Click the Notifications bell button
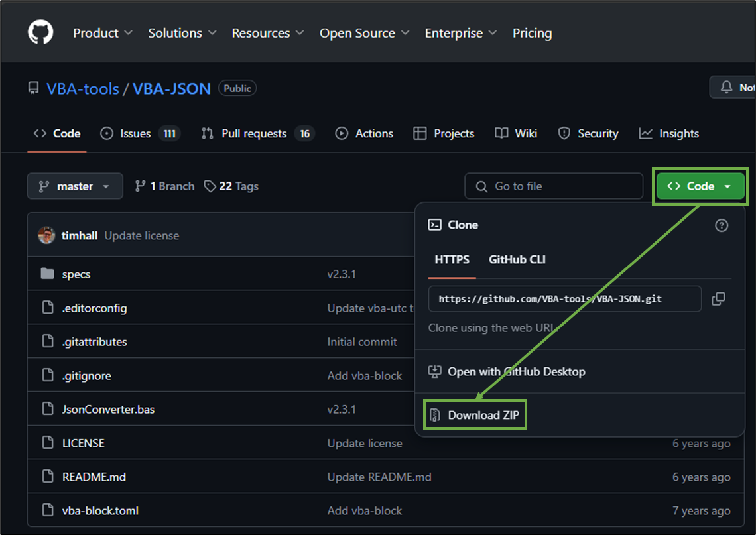 [x=733, y=88]
